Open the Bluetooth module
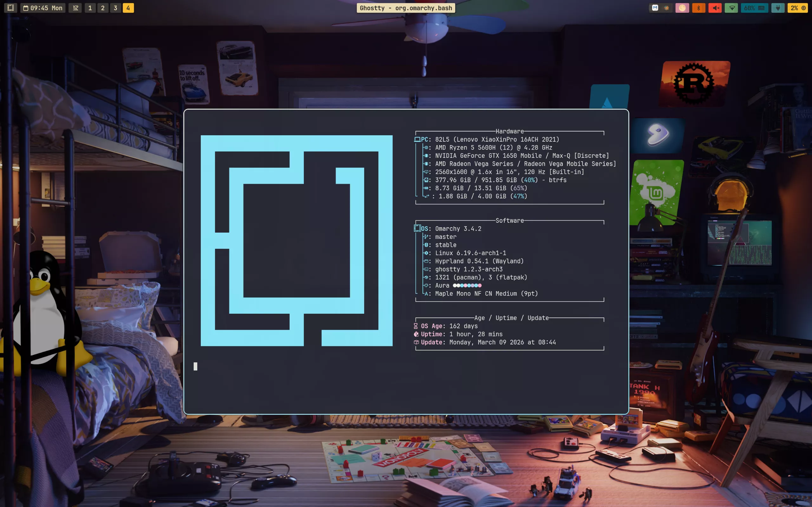The width and height of the screenshot is (812, 507). [x=698, y=8]
